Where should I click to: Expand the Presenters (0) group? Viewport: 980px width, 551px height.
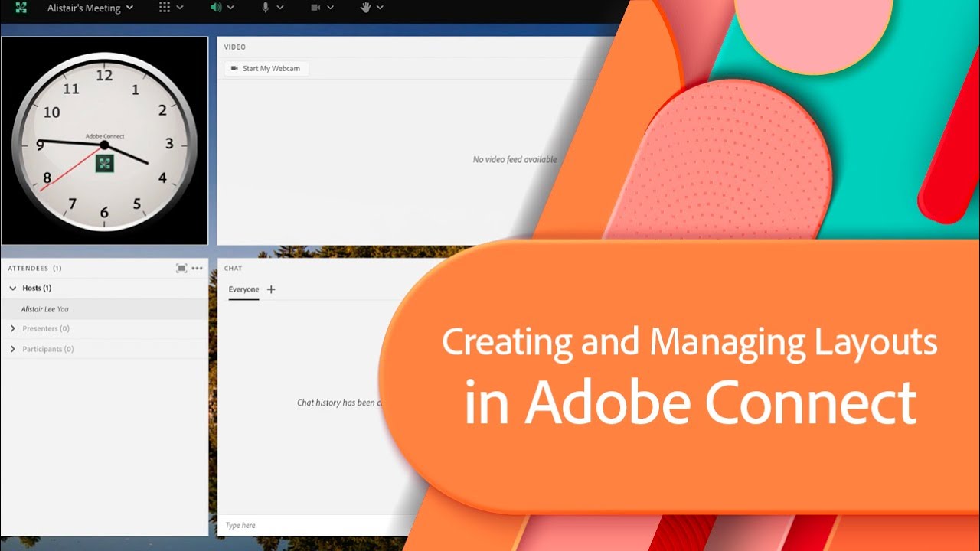(x=13, y=328)
